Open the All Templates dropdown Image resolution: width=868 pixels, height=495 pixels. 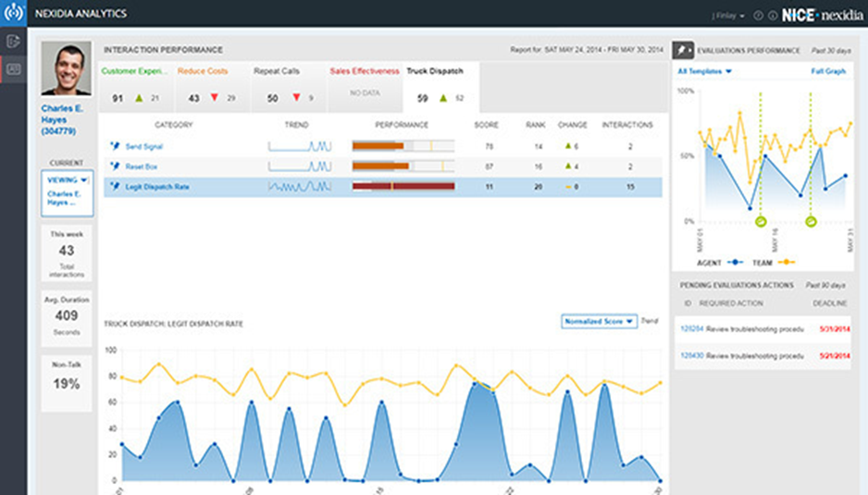[705, 71]
